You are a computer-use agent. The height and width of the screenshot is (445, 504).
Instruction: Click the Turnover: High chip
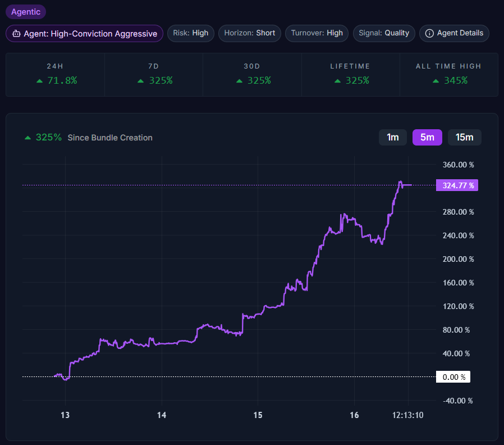(317, 33)
